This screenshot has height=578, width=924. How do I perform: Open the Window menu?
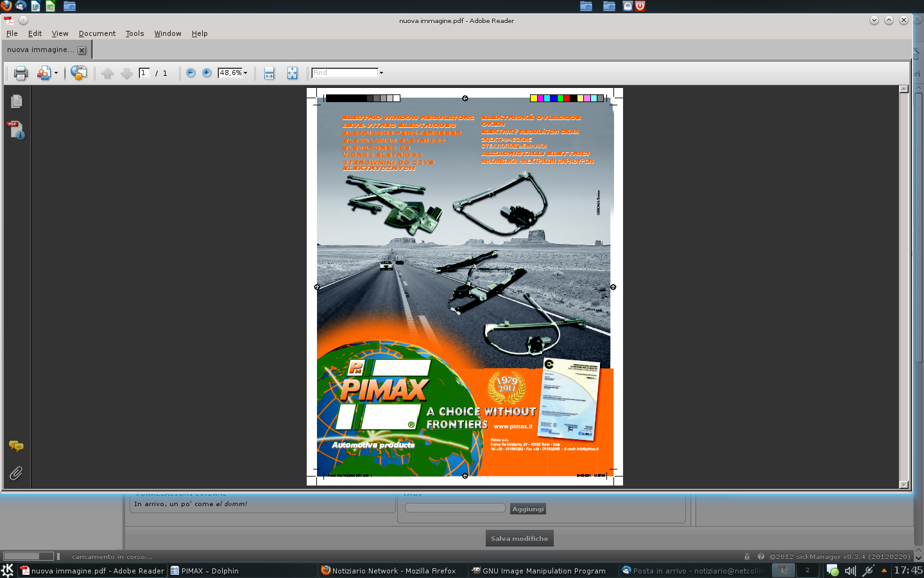click(x=167, y=33)
